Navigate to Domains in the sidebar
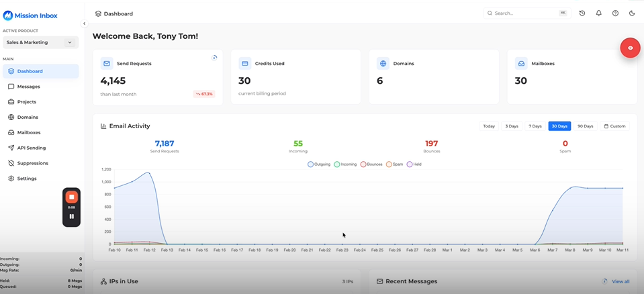The height and width of the screenshot is (294, 644). (41, 117)
